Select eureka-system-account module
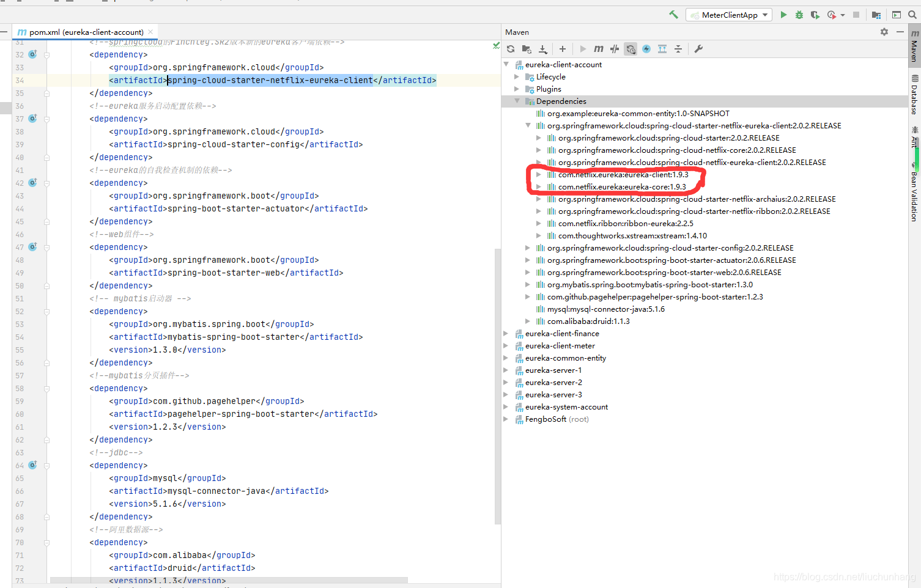 coord(566,406)
